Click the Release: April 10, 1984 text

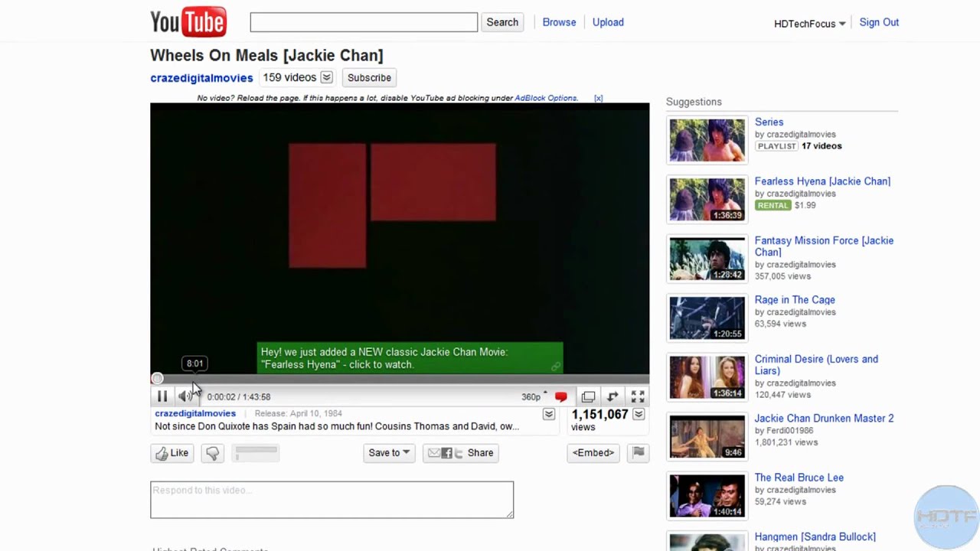298,413
